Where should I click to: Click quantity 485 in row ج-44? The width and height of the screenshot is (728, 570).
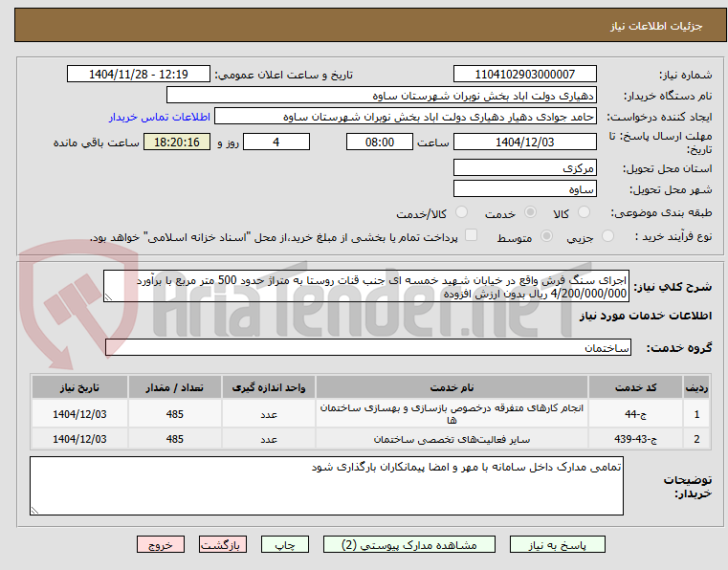pyautogui.click(x=174, y=414)
